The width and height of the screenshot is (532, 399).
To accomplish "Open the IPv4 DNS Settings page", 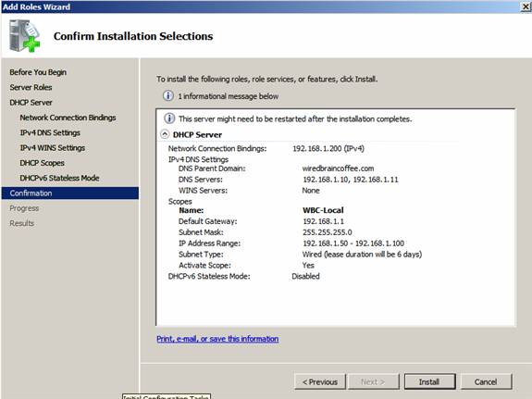I will (50, 132).
